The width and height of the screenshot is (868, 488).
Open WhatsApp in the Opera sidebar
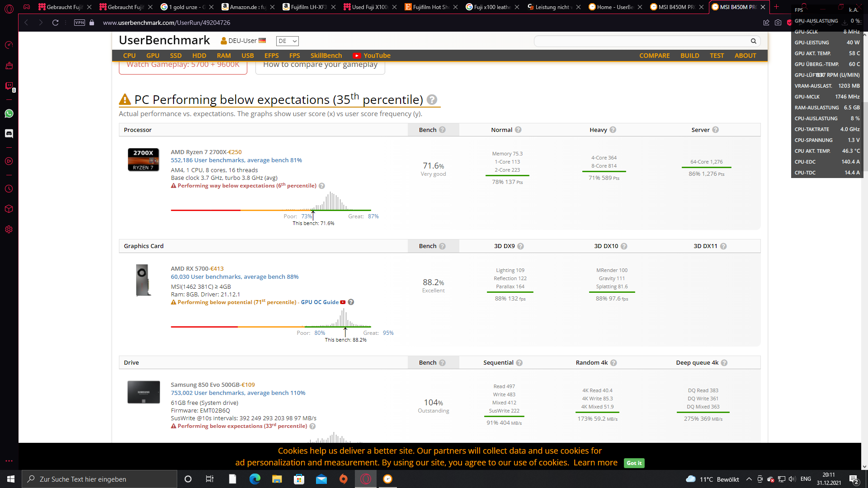coord(9,113)
